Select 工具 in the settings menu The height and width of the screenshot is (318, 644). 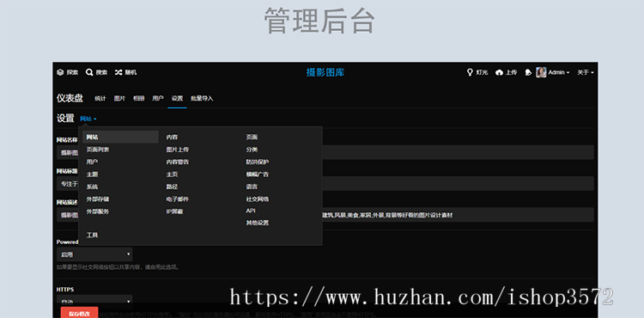tap(92, 235)
